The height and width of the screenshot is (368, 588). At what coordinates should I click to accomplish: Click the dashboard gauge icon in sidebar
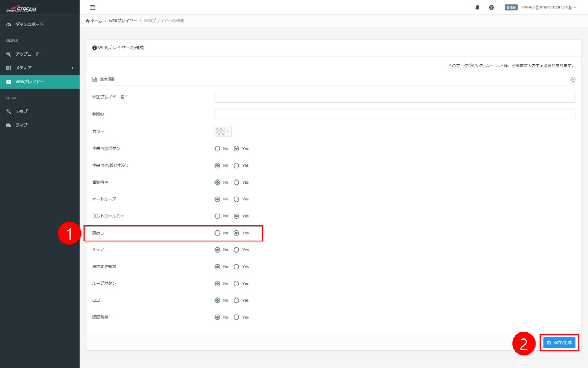pos(8,25)
